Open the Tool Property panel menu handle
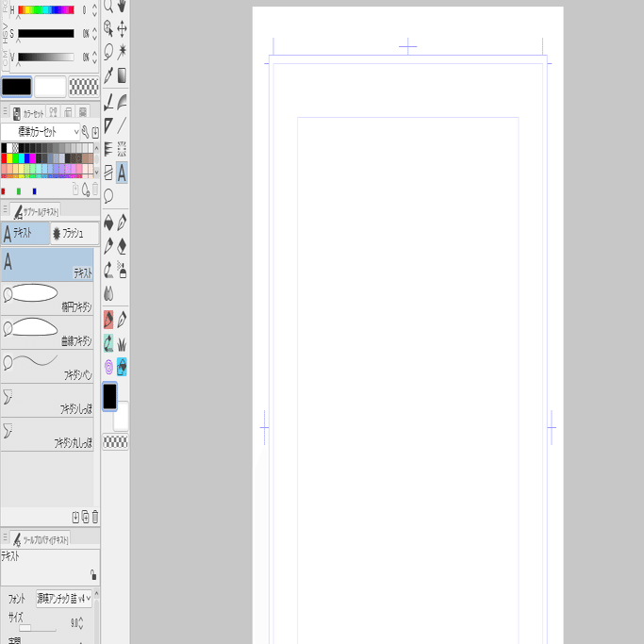This screenshot has width=644, height=644. 6,537
